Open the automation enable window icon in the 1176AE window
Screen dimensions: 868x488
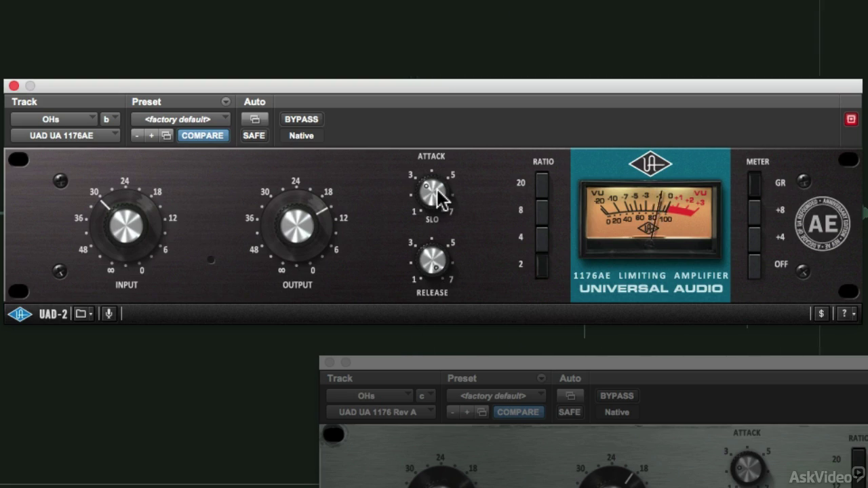coord(255,119)
